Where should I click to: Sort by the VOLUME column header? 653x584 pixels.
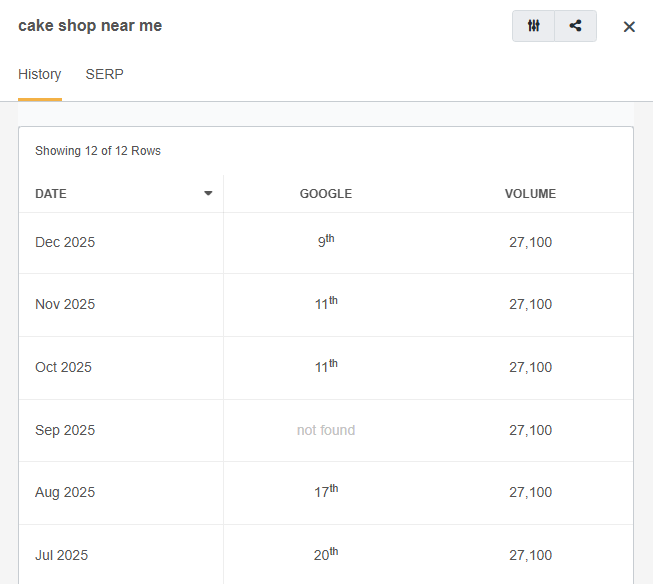pos(530,194)
